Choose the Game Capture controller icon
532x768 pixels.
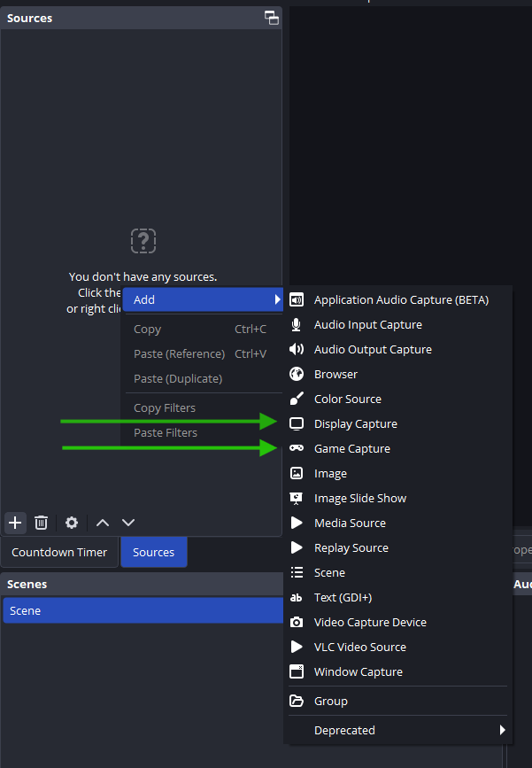[x=297, y=448]
